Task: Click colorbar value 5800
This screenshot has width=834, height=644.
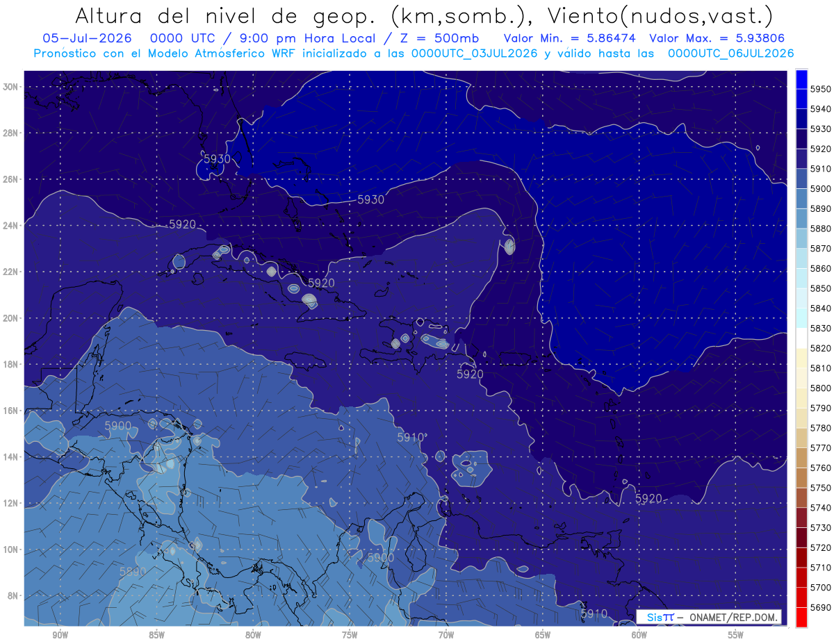Action: [x=820, y=388]
